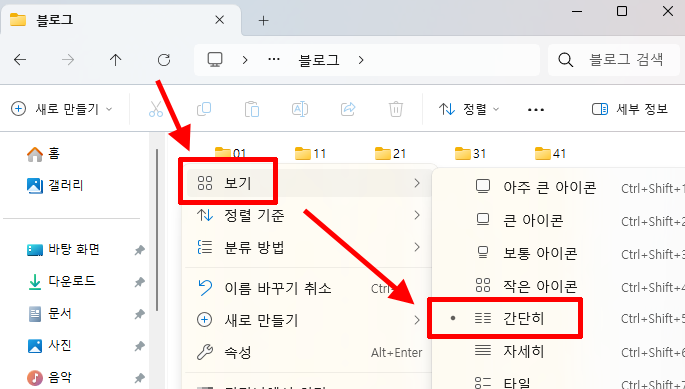Viewport: 685px width, 389px height.
Task: Maximize the File Explorer window
Action: point(622,11)
